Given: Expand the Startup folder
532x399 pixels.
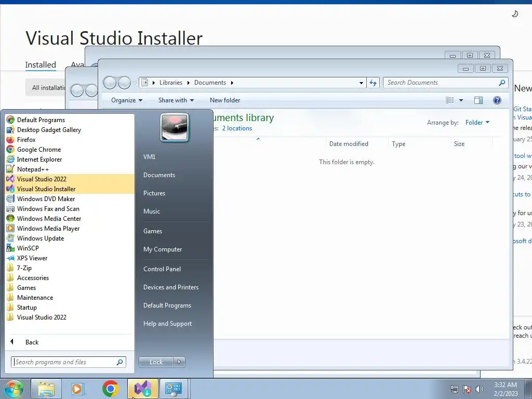Looking at the screenshot, I should pyautogui.click(x=70, y=307).
